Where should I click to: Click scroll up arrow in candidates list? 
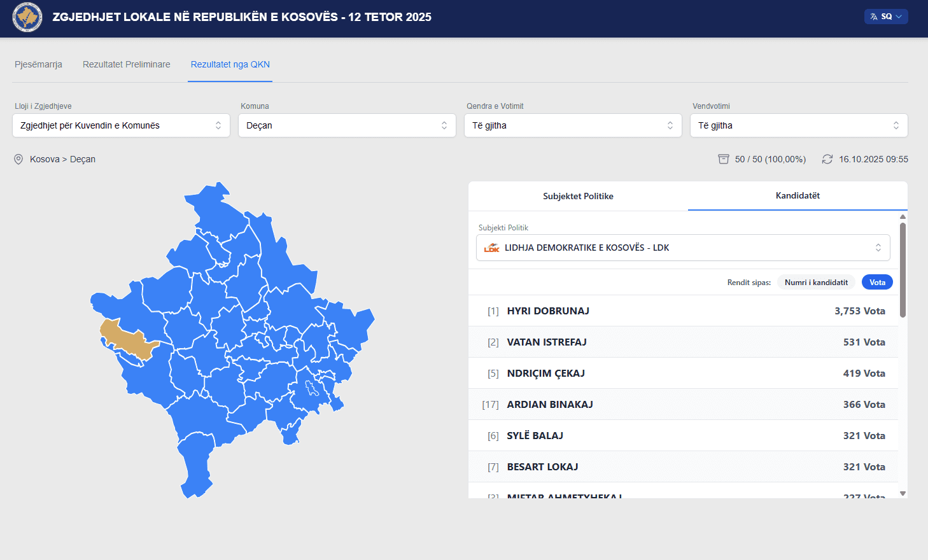coord(903,217)
